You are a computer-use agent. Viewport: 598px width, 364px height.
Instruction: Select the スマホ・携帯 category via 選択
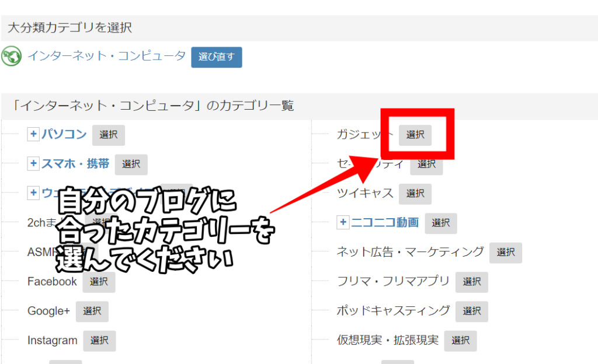point(131,164)
